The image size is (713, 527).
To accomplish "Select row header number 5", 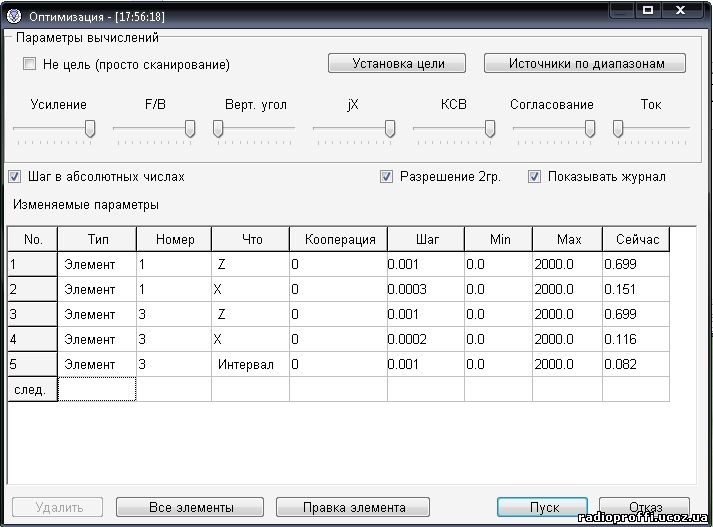I will click(33, 364).
